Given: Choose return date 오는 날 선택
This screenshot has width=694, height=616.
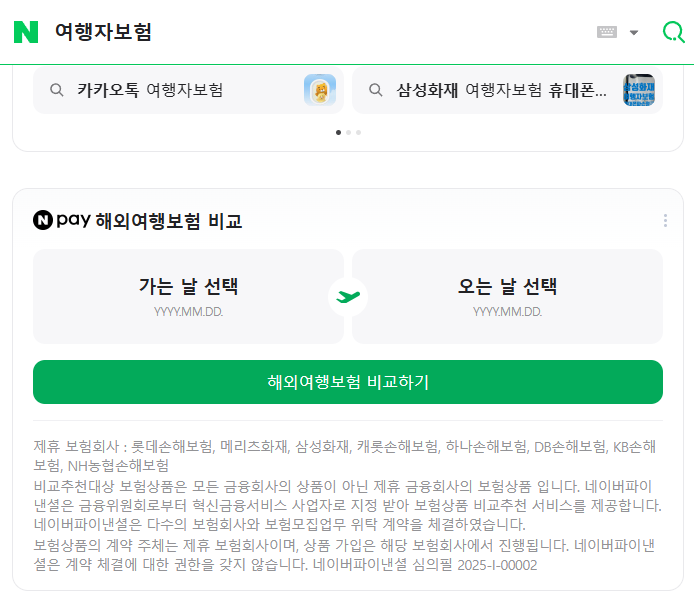Looking at the screenshot, I should coord(507,296).
